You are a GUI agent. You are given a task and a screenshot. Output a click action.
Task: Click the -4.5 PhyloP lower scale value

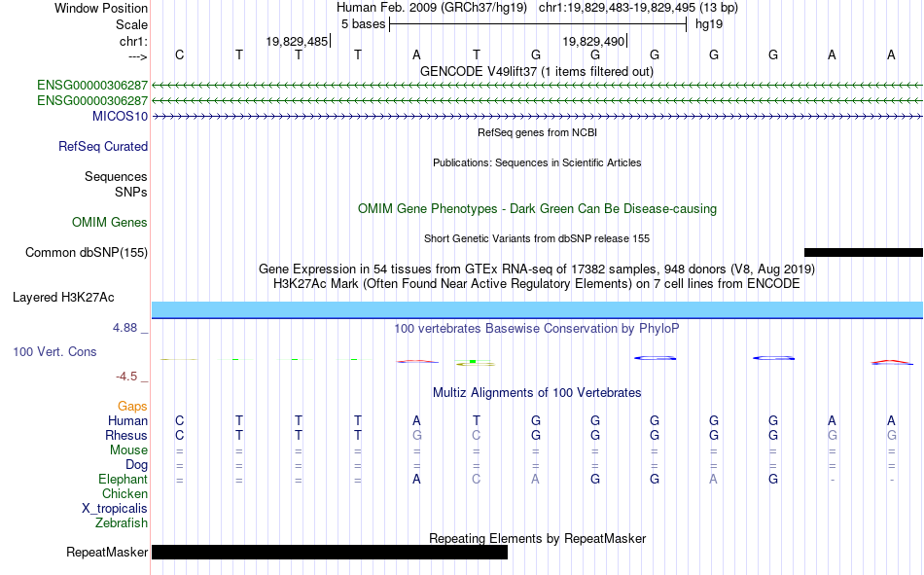tap(126, 377)
